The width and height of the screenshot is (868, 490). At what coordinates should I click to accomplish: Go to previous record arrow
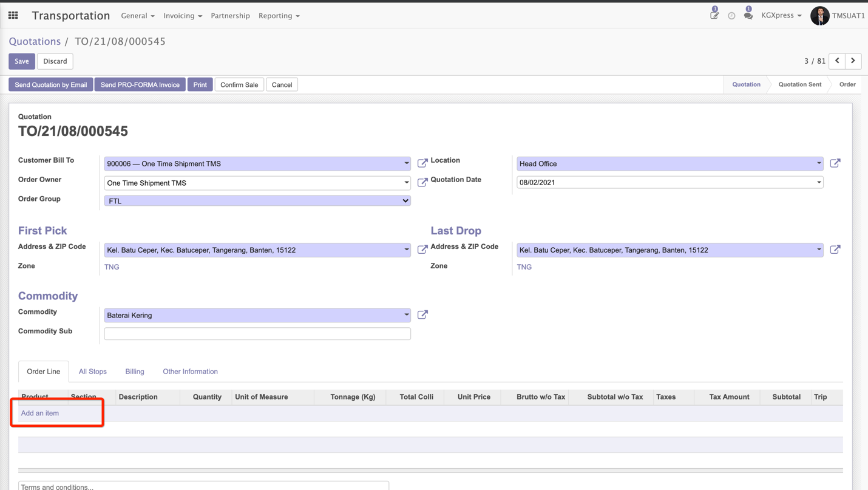coord(837,61)
